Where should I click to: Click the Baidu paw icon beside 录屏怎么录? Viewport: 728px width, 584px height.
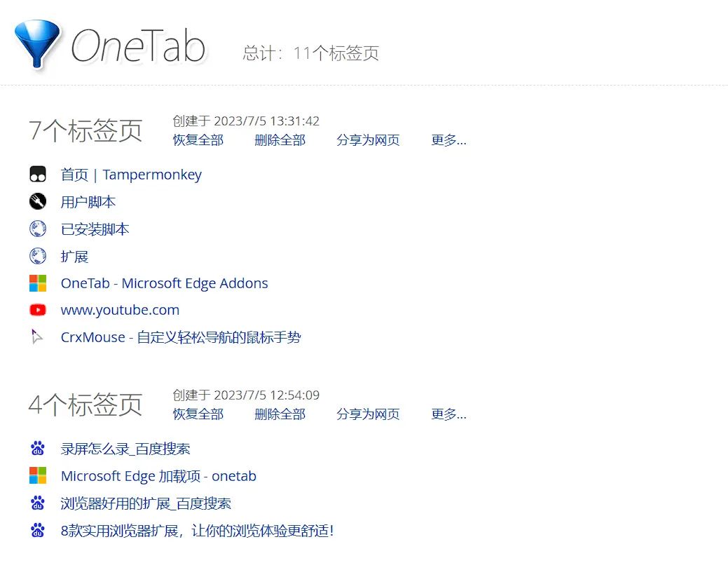coord(38,449)
